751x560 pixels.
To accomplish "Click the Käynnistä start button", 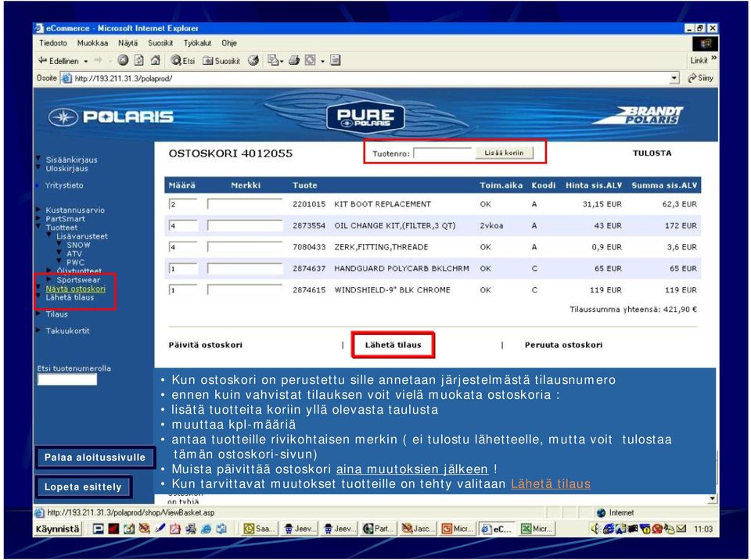I will (x=57, y=529).
